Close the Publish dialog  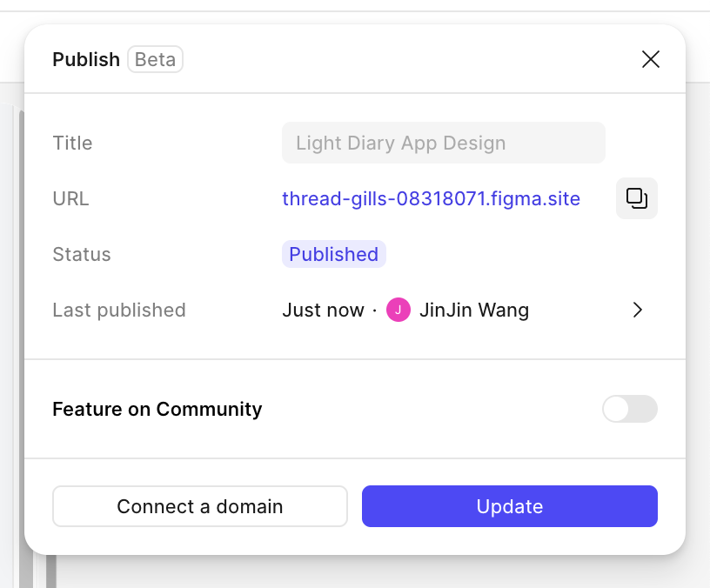(650, 59)
